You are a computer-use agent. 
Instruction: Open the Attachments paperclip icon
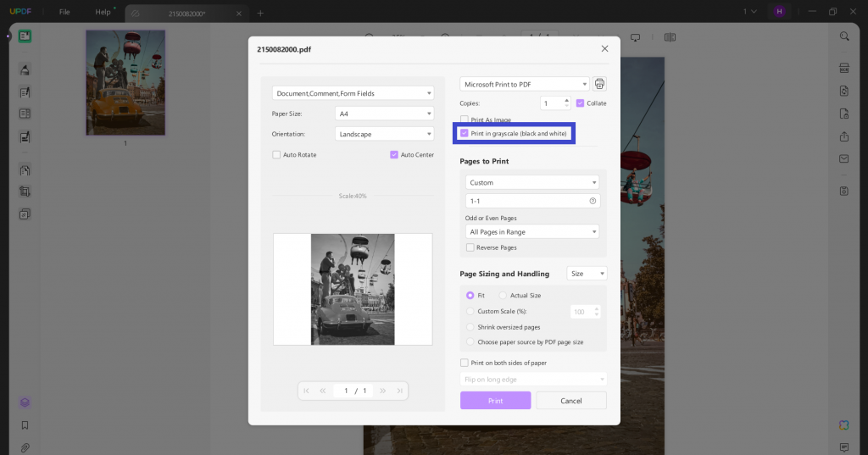click(25, 447)
